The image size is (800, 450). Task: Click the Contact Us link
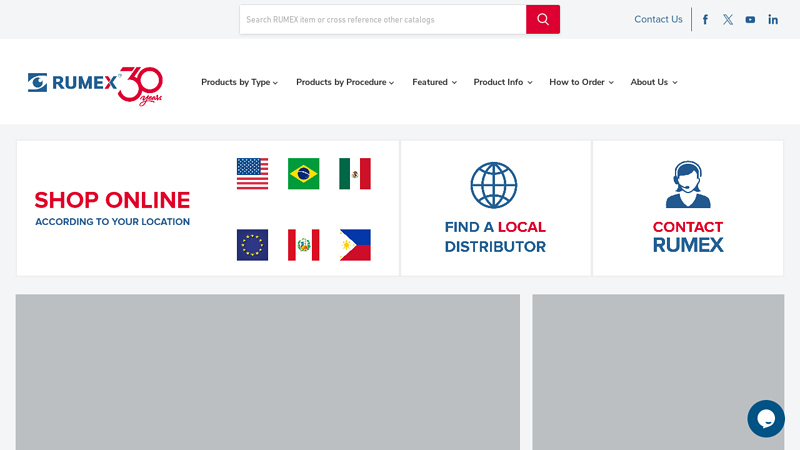click(x=658, y=19)
